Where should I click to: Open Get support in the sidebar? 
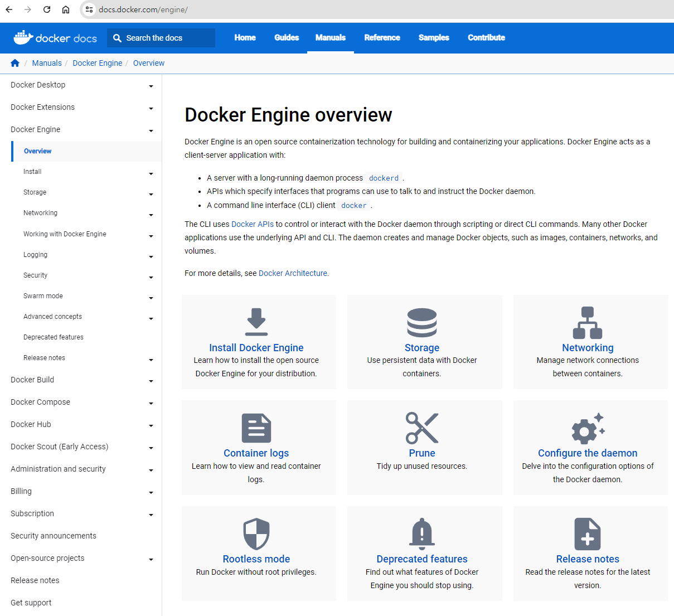(x=31, y=603)
